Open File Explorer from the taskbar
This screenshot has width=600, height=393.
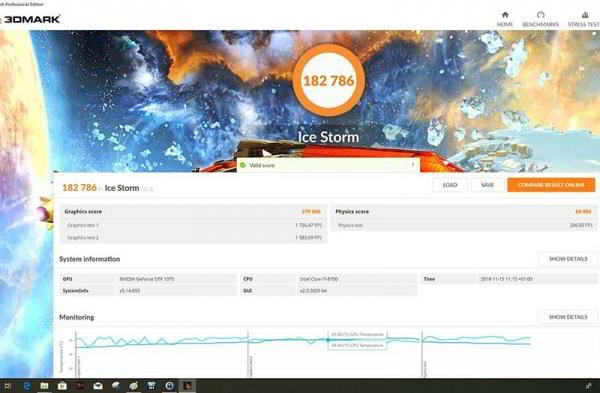click(x=44, y=386)
